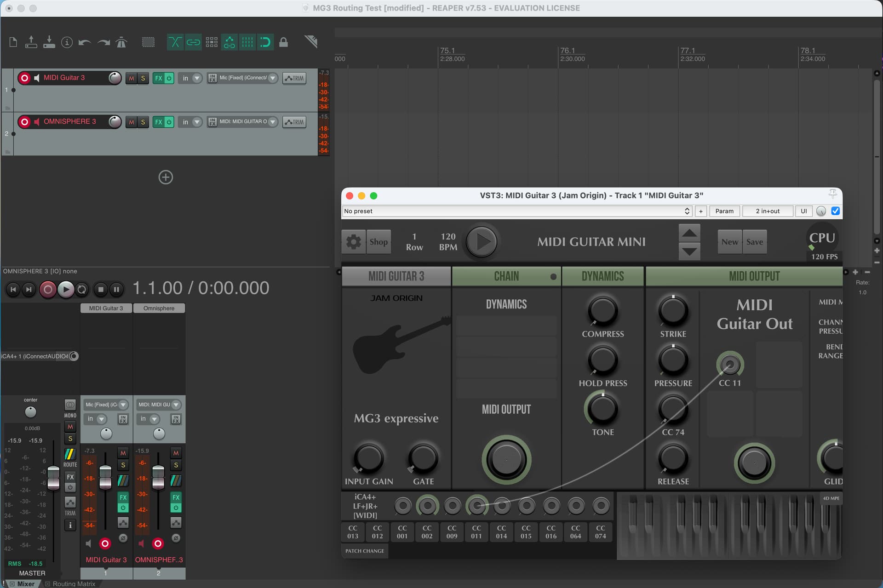883x588 pixels.
Task: Click the undo arrow in toolbar
Action: tap(85, 42)
